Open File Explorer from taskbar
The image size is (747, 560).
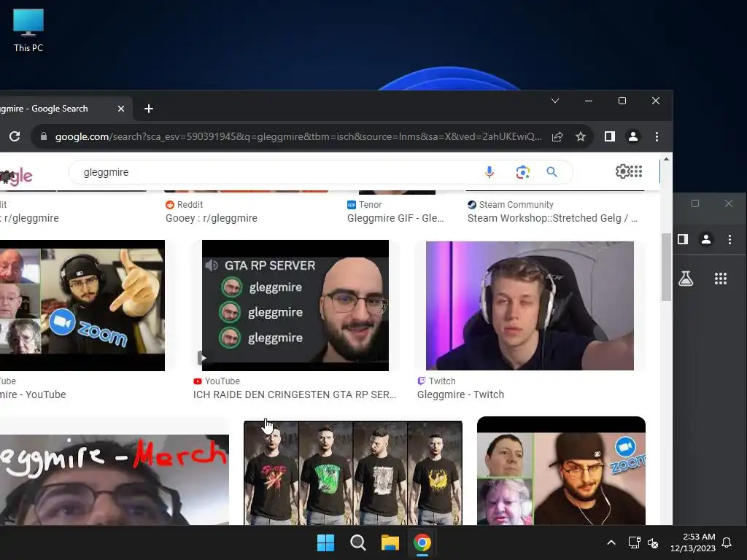point(390,542)
